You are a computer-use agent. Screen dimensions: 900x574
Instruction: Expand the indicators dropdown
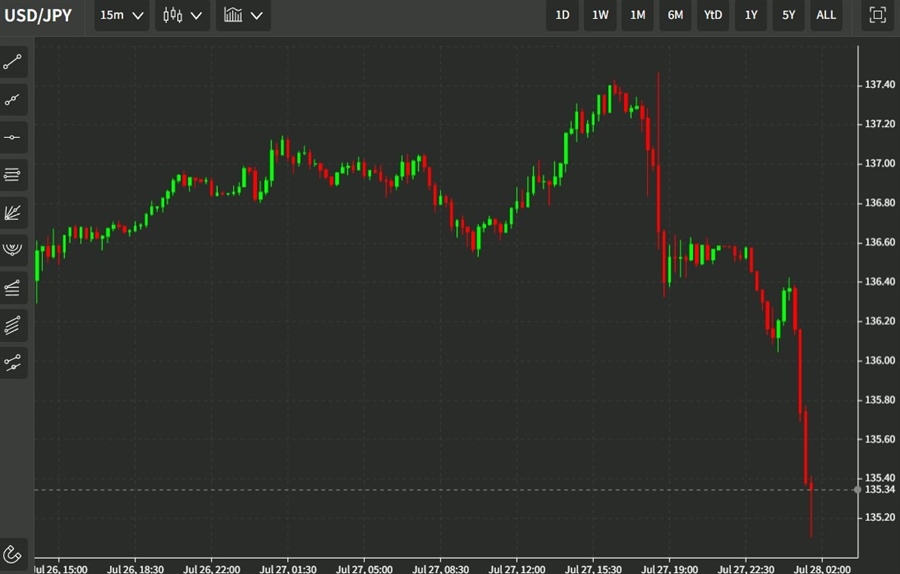coord(243,15)
